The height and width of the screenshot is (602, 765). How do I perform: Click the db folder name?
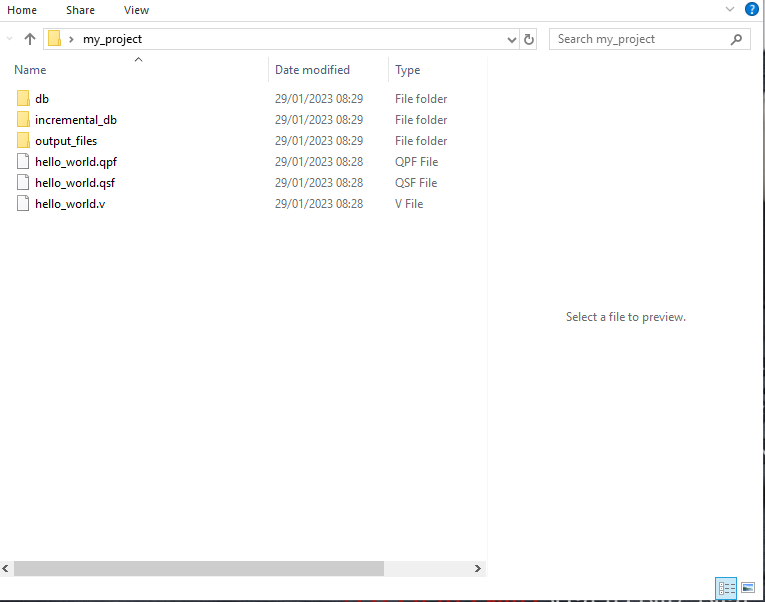(42, 99)
